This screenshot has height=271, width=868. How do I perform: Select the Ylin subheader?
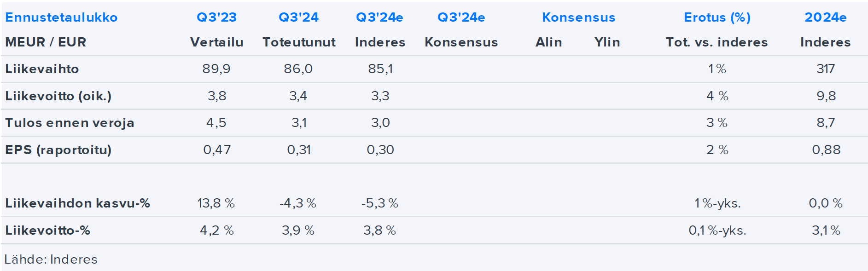tap(607, 42)
